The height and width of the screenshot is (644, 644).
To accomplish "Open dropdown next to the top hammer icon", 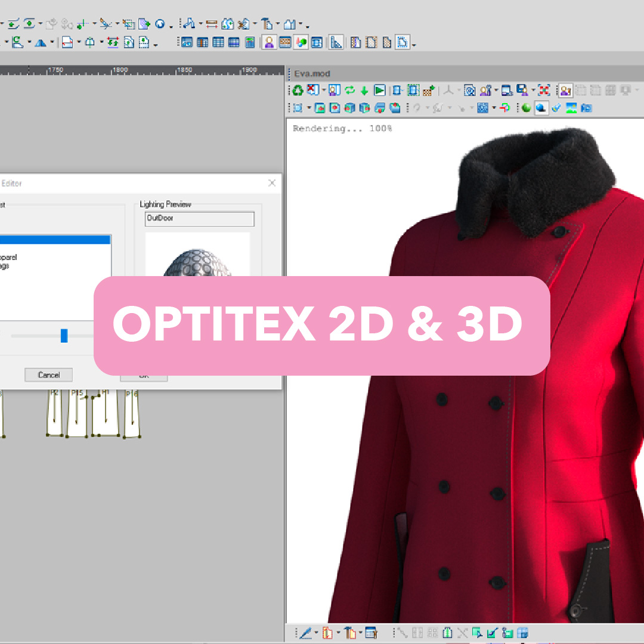I will (278, 24).
